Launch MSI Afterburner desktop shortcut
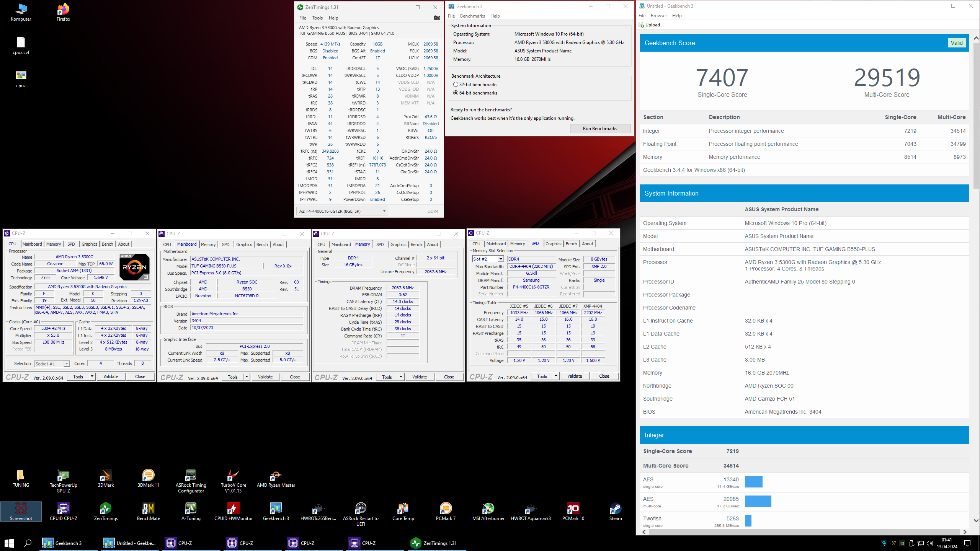 coord(488,512)
